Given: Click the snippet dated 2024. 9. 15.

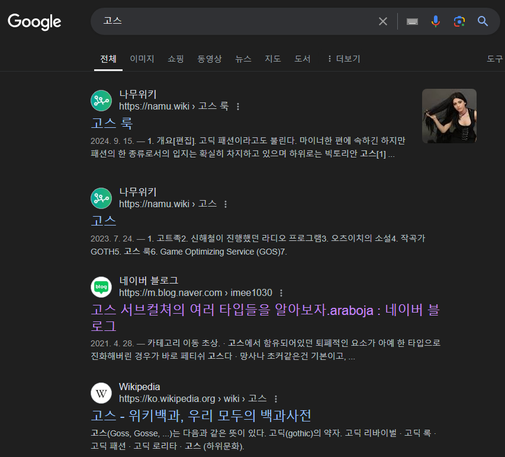Looking at the screenshot, I should (248, 147).
